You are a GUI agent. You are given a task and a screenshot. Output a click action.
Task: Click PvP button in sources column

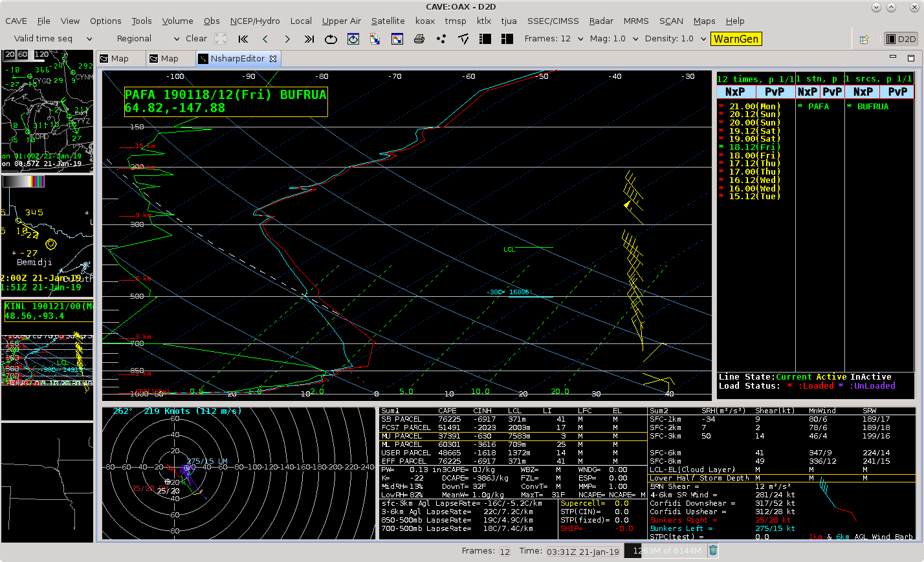(897, 92)
